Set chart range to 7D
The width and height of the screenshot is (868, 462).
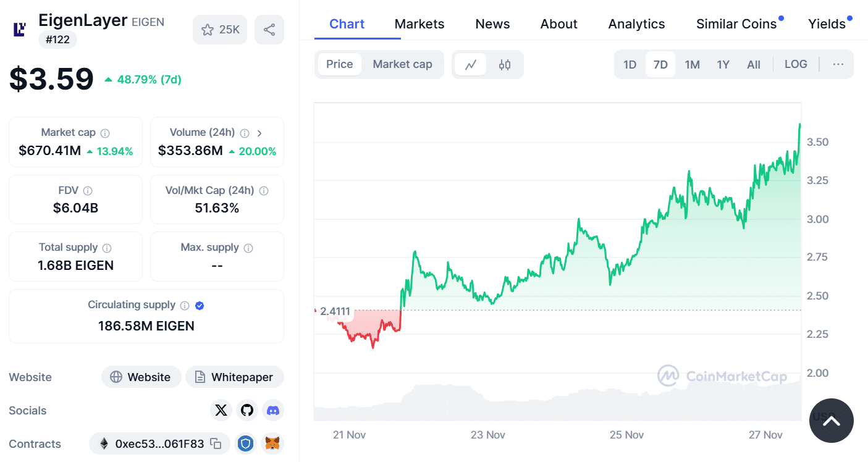click(660, 64)
